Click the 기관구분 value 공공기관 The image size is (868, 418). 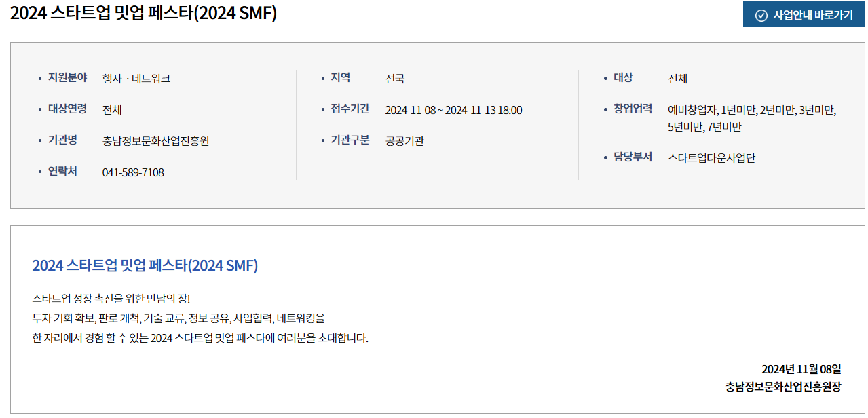(x=404, y=141)
